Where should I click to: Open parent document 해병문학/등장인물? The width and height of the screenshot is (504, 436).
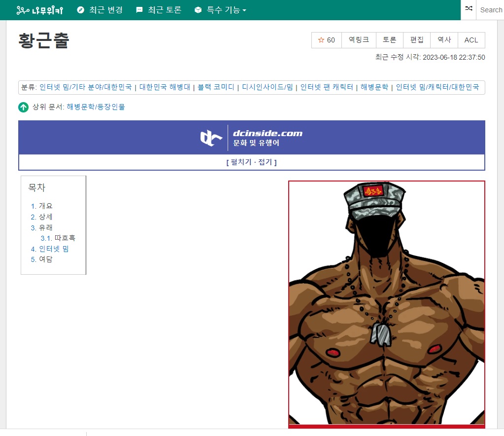coord(96,107)
